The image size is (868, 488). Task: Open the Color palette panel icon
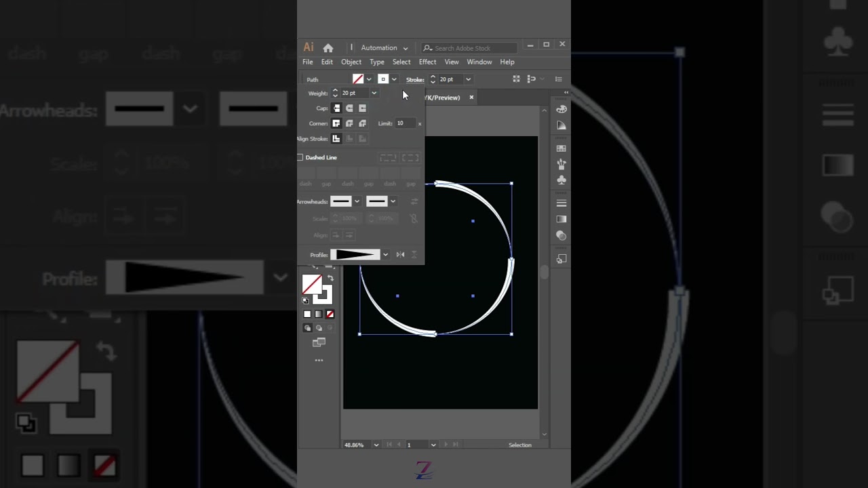point(561,109)
